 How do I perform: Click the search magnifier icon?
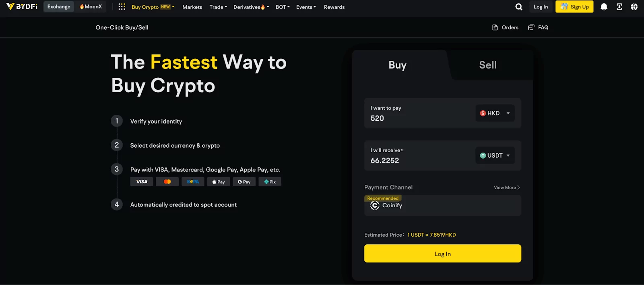519,7
